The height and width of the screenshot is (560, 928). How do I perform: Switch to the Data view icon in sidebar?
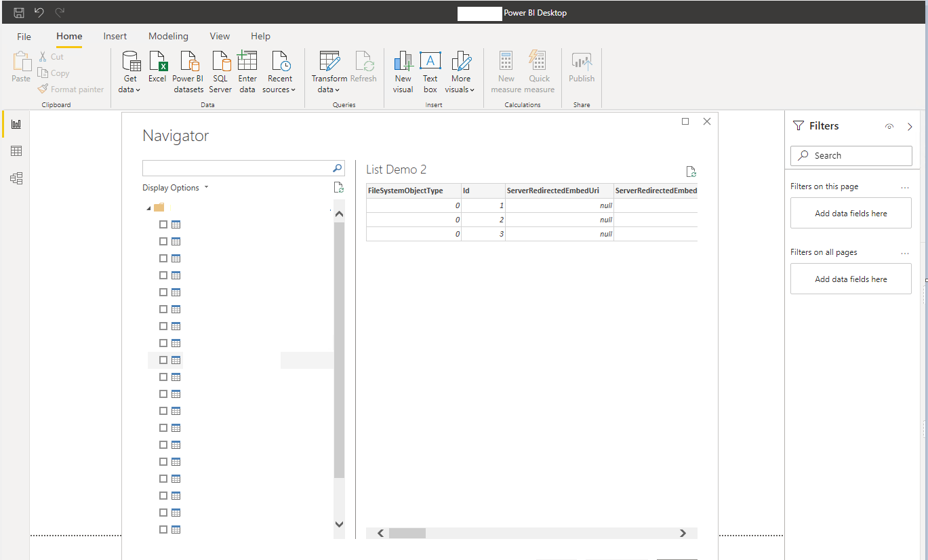pyautogui.click(x=16, y=151)
